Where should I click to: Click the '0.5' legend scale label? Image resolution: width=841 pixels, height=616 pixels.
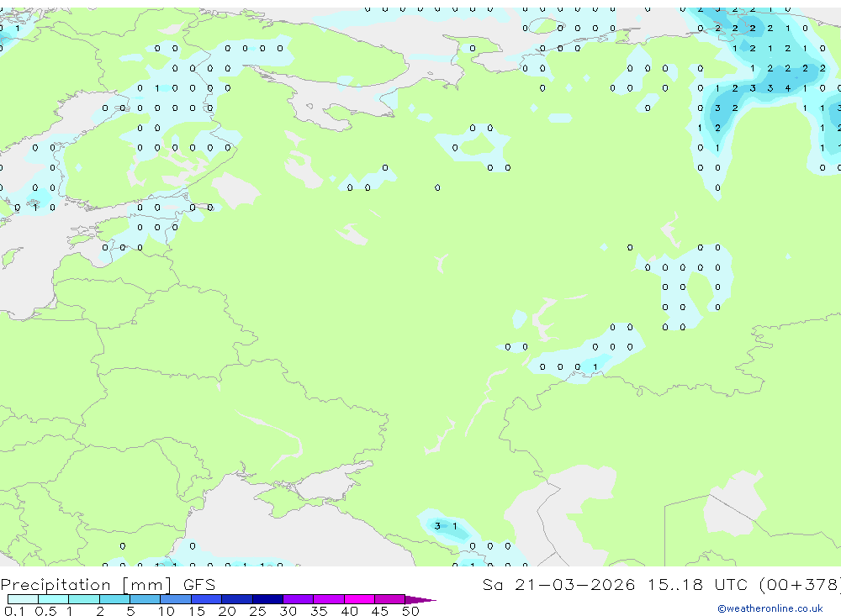tap(45, 611)
